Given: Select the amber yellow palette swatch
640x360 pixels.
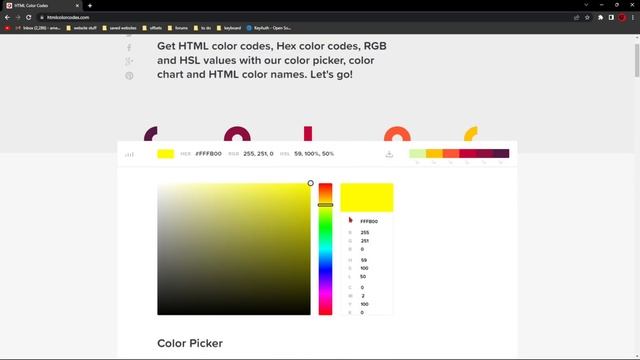Looking at the screenshot, I should pyautogui.click(x=434, y=153).
